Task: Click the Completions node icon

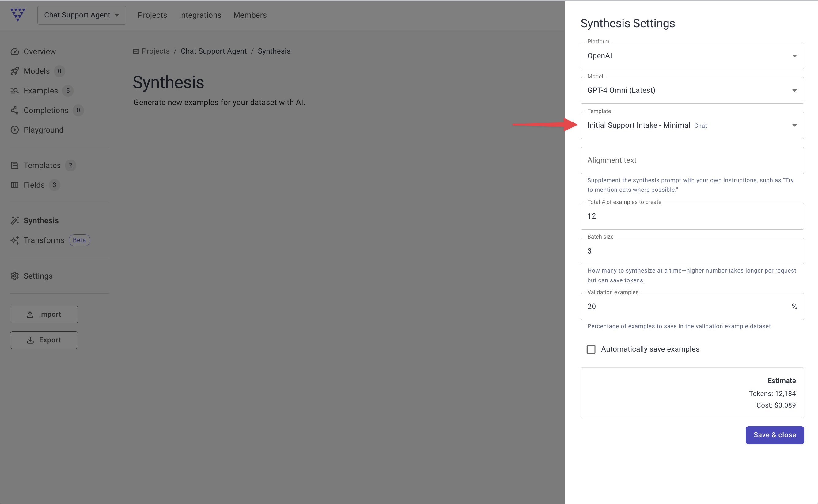Action: (15, 110)
